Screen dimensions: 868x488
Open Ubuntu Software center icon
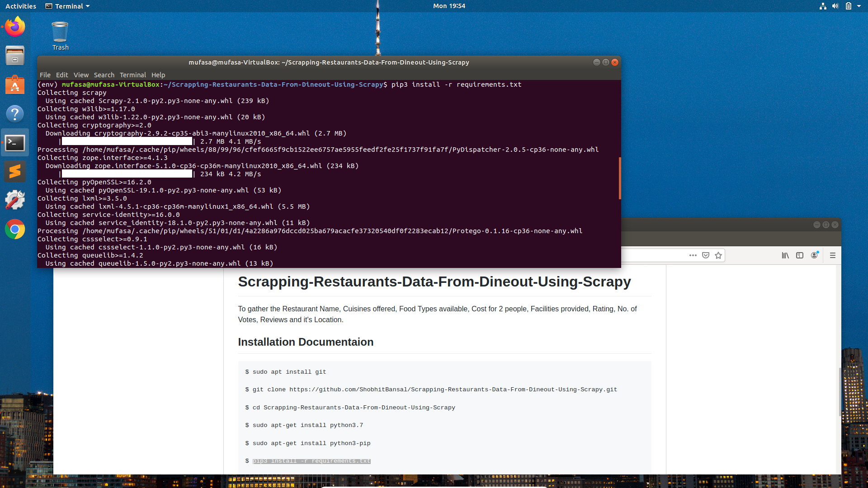pos(15,85)
